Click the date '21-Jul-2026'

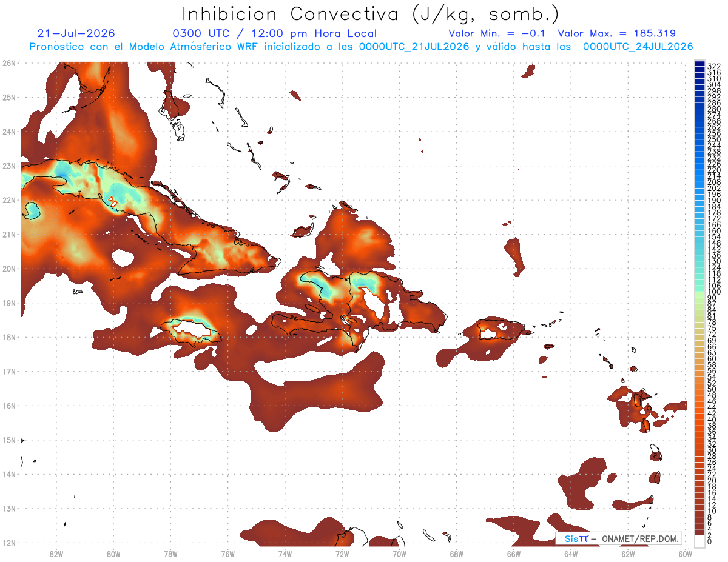coord(76,34)
